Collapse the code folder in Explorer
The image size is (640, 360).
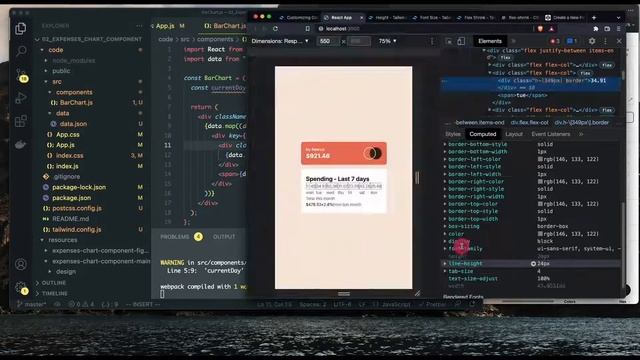point(42,50)
